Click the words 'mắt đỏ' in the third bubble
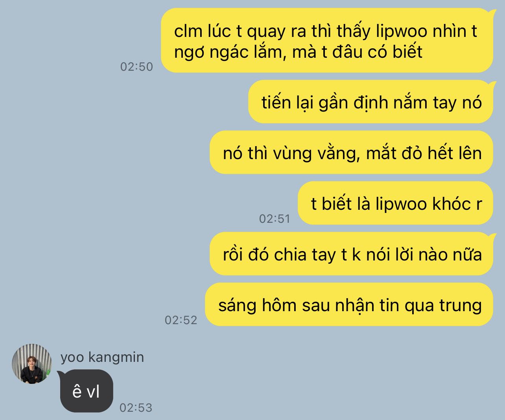This screenshot has height=420, width=505. coord(394,153)
